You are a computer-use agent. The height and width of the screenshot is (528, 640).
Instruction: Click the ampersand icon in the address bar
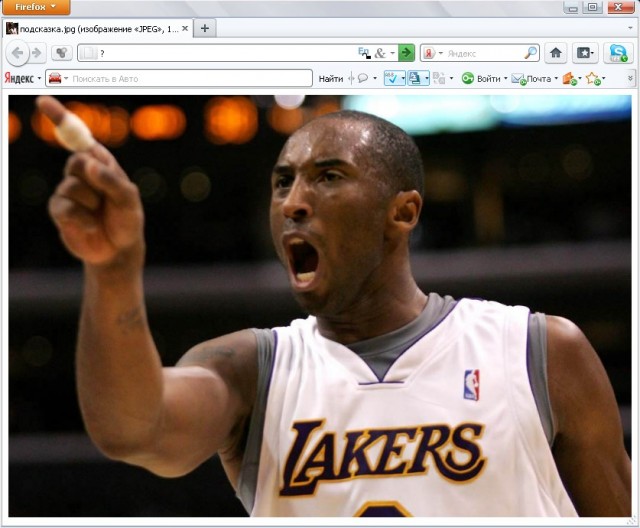(x=380, y=53)
